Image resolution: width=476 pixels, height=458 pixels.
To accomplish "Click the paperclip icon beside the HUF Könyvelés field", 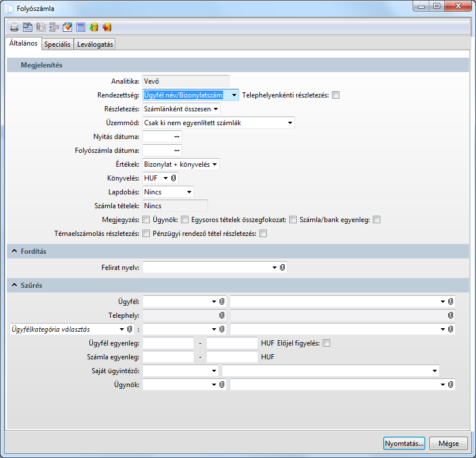I will coord(174,178).
